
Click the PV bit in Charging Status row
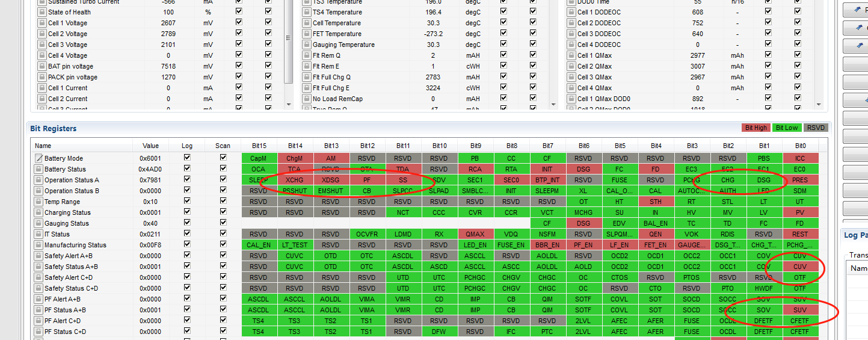(800, 212)
